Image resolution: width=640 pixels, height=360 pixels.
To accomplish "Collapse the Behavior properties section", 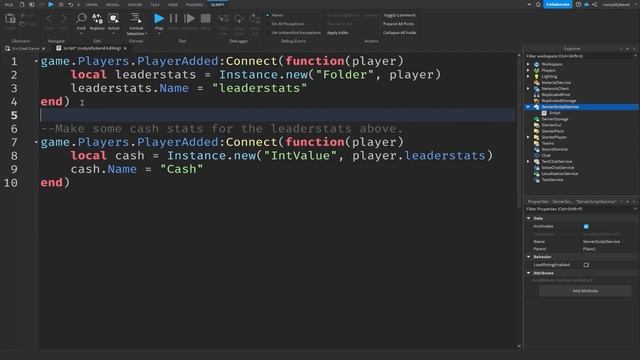I will coord(529,257).
